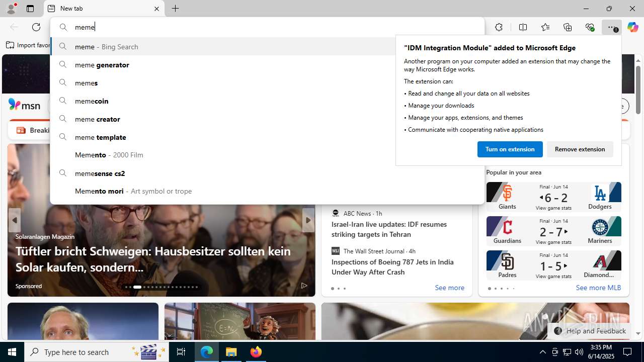Open network icon in system tray
Viewport: 644px width, 362px height.
(567, 352)
